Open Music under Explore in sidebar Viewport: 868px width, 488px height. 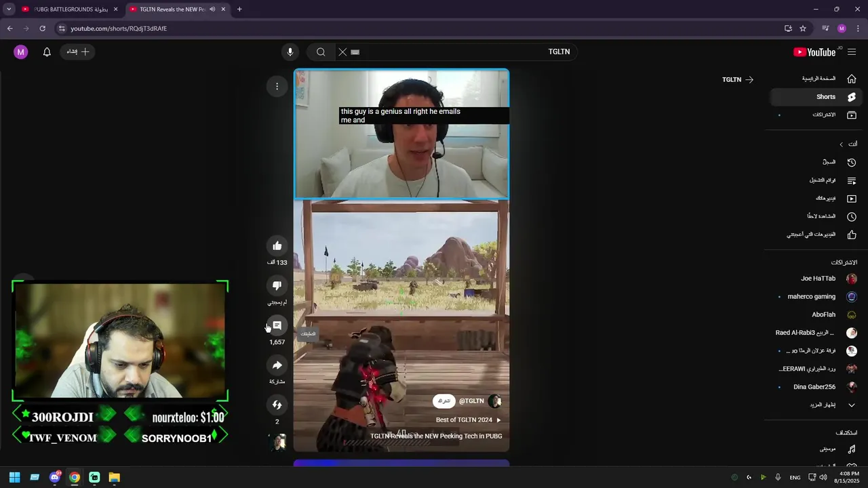point(815,449)
